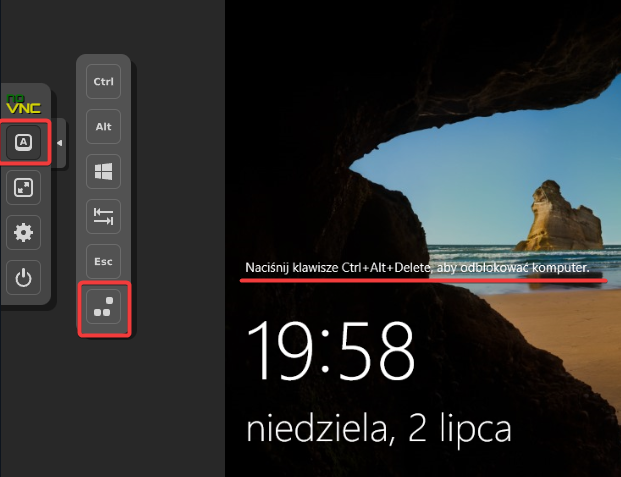The image size is (621, 477).
Task: Send the Esc key
Action: [x=103, y=261]
